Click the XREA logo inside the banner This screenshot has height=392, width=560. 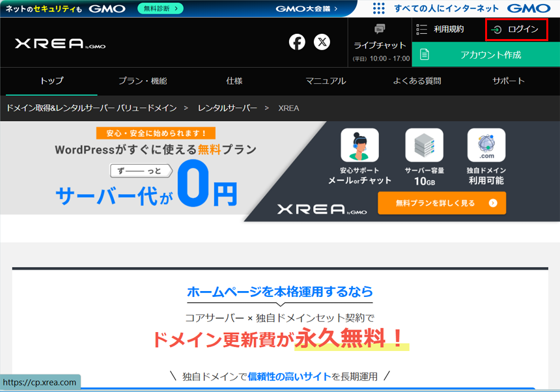point(322,209)
